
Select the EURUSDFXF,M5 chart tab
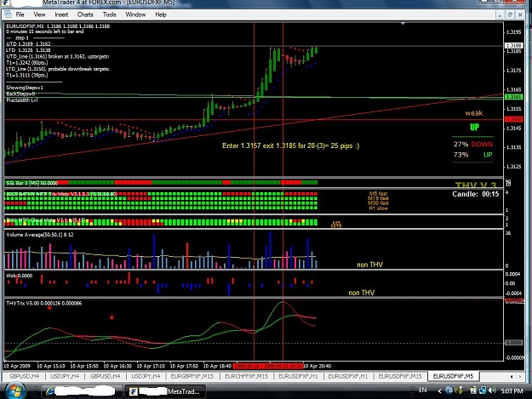point(453,376)
